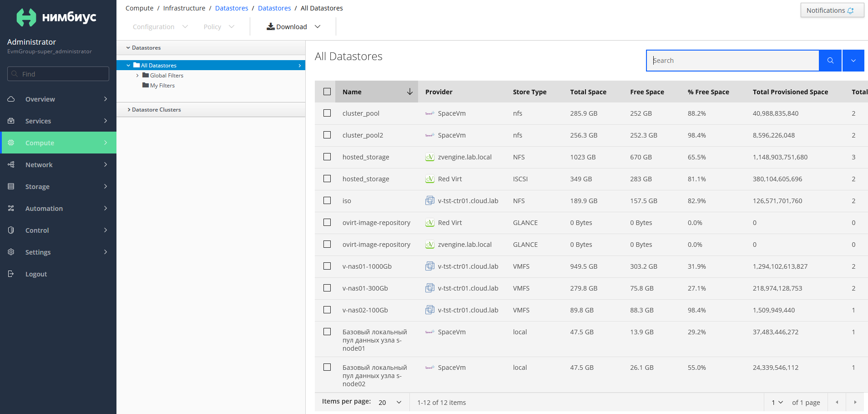Click oVirt icon in Red Virt ISCSI row

[x=430, y=179]
